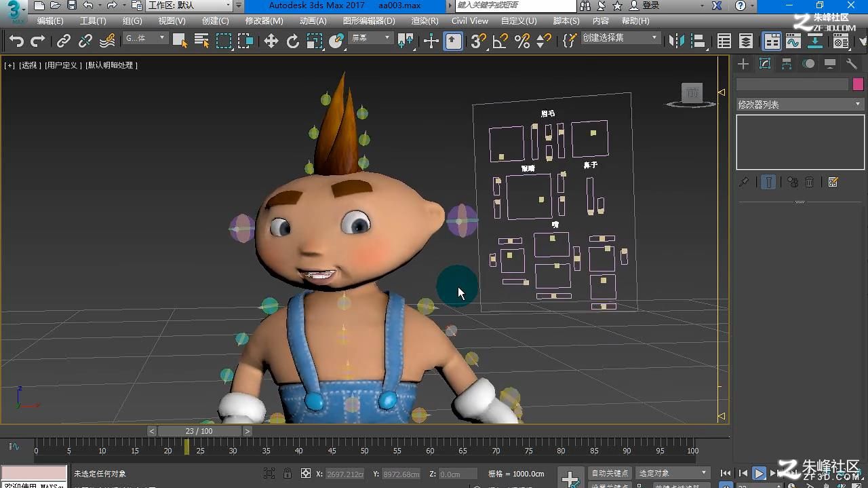Switch to the Utilities wrench tab
The height and width of the screenshot is (488, 868).
[852, 64]
